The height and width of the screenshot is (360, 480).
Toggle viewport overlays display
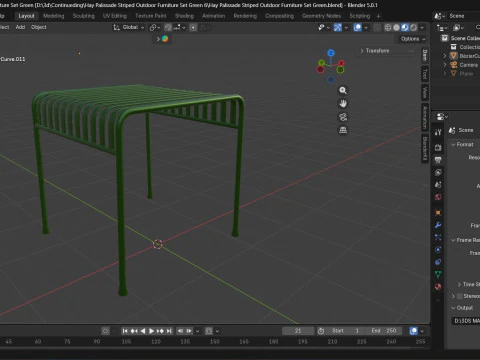tap(357, 27)
